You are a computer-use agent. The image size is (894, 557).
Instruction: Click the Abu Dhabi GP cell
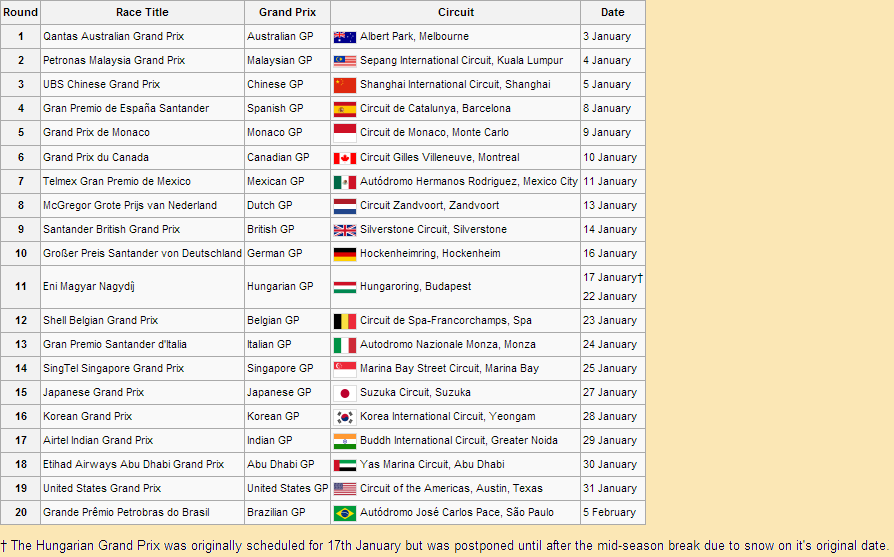287,464
